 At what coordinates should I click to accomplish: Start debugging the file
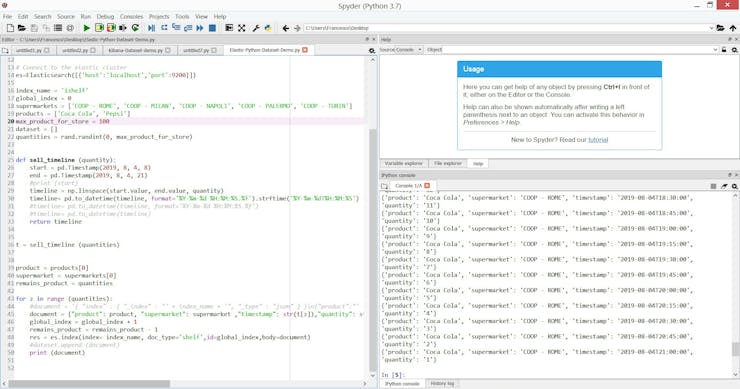click(151, 28)
